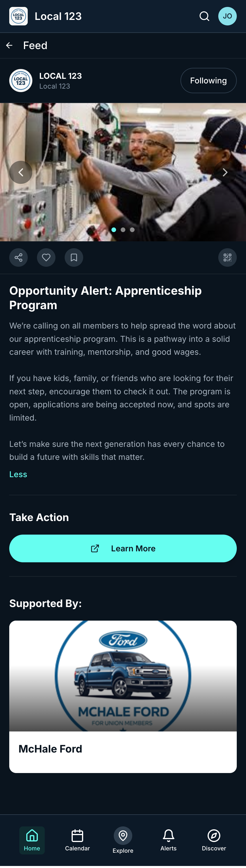Open the JO profile avatar
This screenshot has height=868, width=246.
[228, 16]
